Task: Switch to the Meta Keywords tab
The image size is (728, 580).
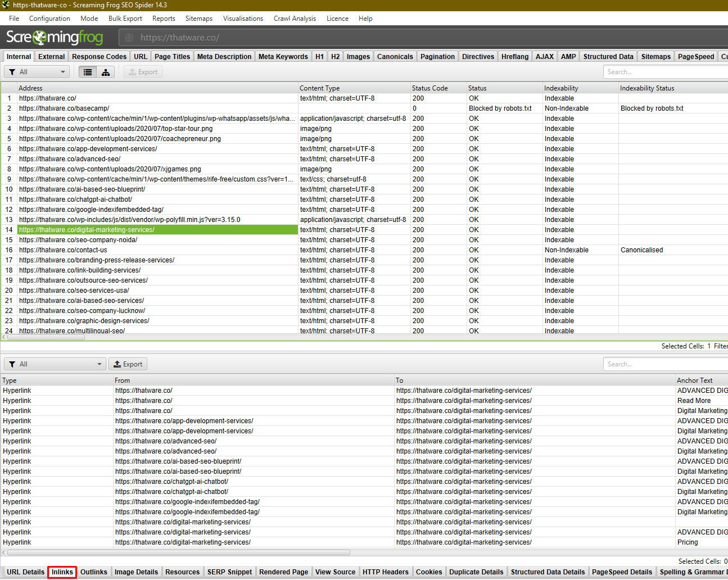Action: (x=283, y=57)
